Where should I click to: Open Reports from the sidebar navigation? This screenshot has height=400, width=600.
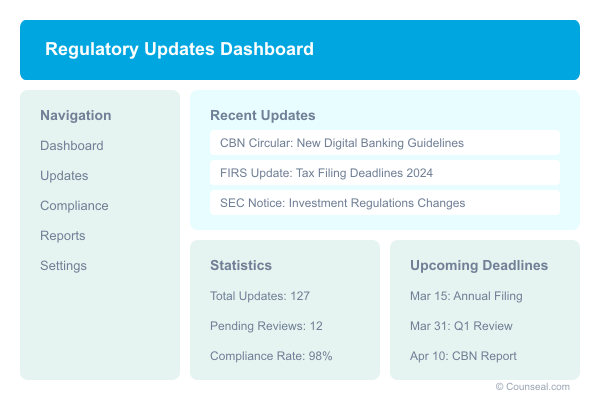point(63,235)
